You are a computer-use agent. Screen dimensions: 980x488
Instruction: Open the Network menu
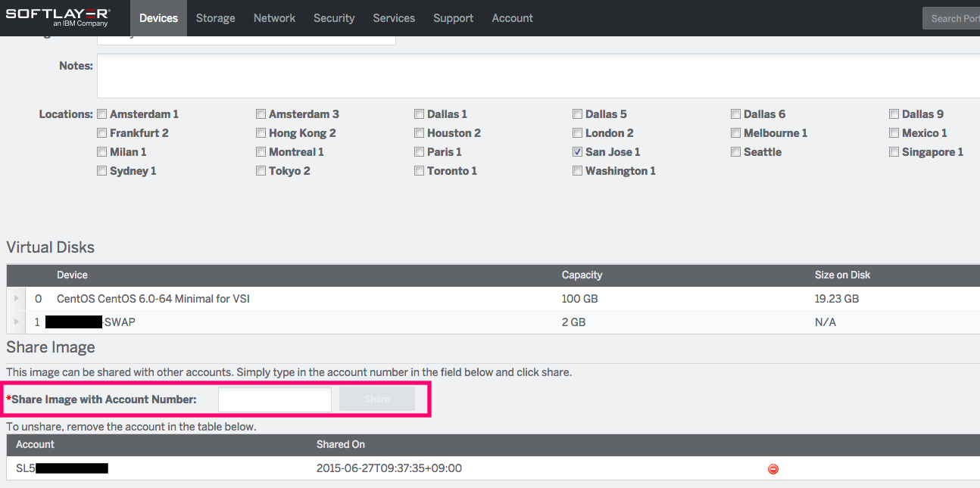coord(274,17)
